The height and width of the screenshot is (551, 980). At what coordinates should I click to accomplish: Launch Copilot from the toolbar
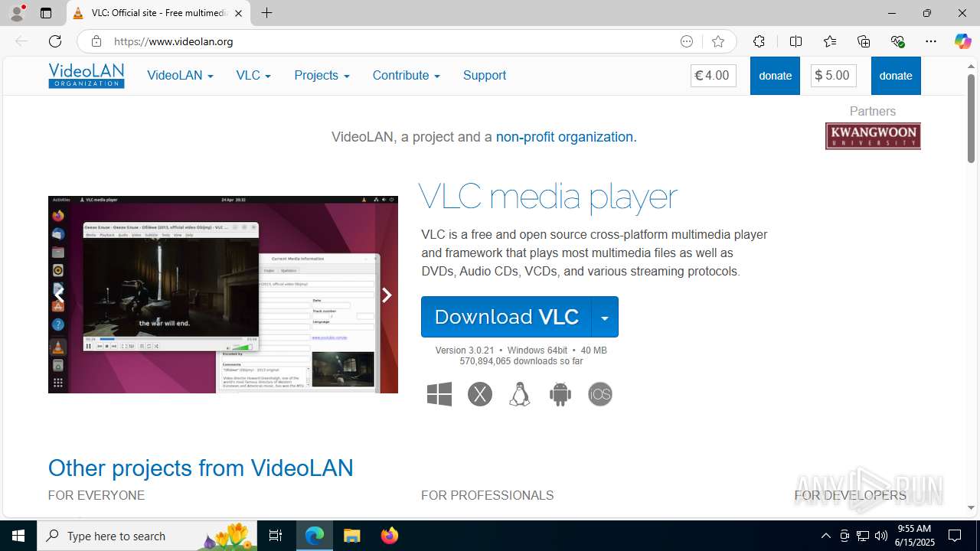click(962, 41)
